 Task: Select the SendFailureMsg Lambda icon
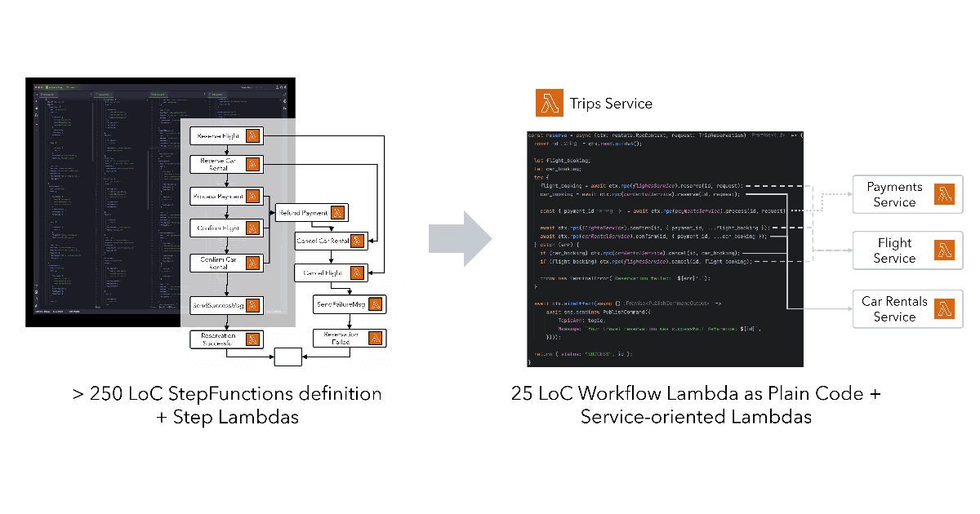tap(375, 305)
